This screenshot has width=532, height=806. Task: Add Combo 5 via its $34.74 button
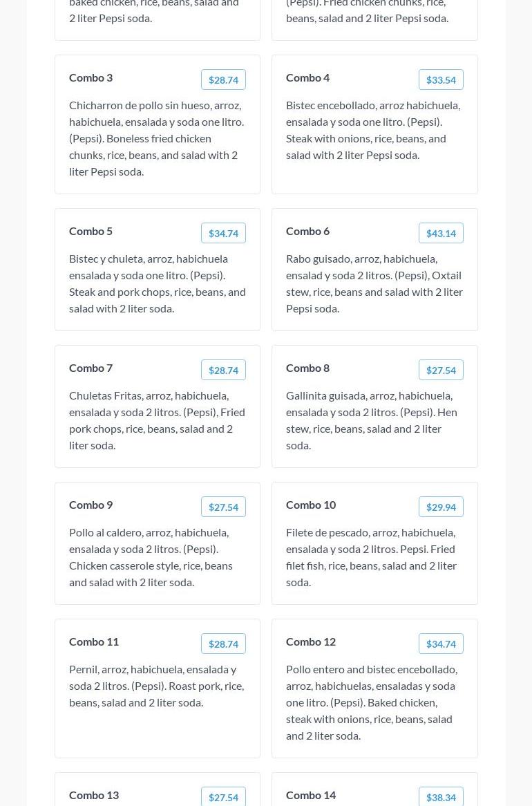tap(223, 233)
